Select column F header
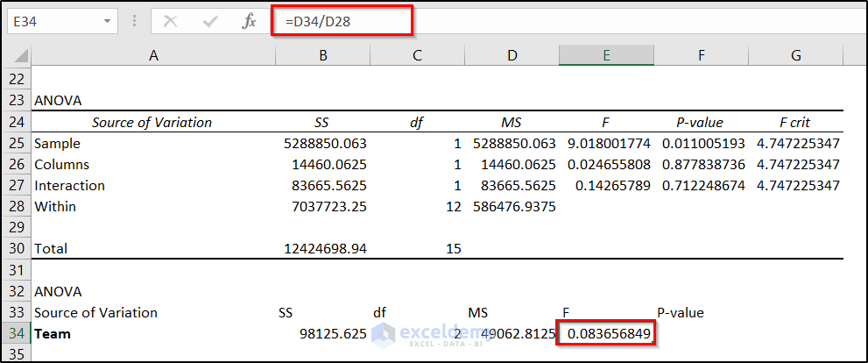 (x=702, y=55)
